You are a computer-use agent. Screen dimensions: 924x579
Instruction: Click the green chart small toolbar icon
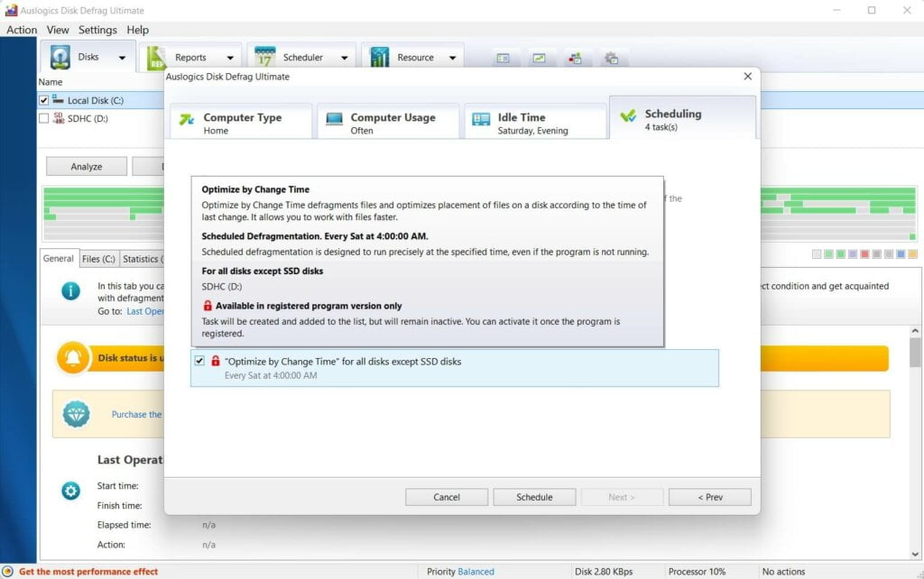coord(539,57)
